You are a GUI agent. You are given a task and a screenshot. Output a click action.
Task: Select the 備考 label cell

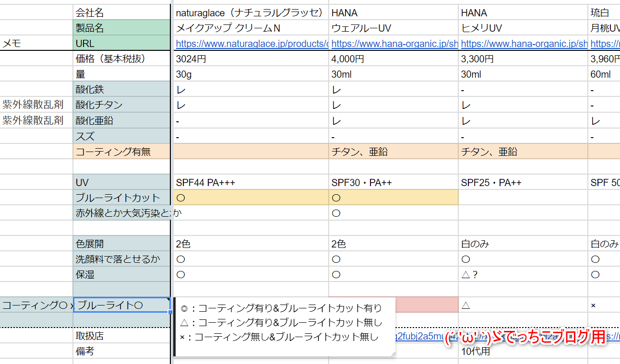[121, 351]
